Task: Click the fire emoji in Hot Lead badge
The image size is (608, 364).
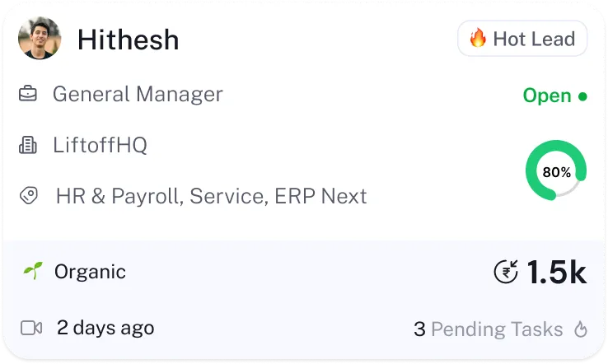Action: (x=478, y=39)
